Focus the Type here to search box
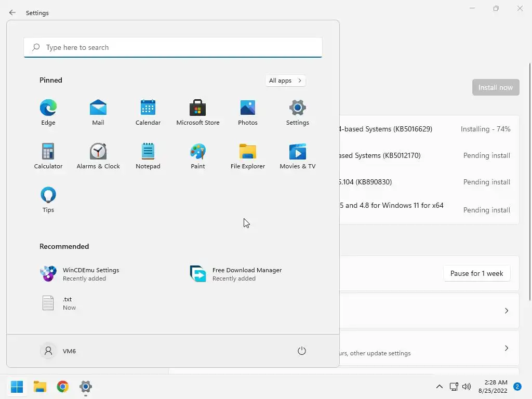 (173, 47)
